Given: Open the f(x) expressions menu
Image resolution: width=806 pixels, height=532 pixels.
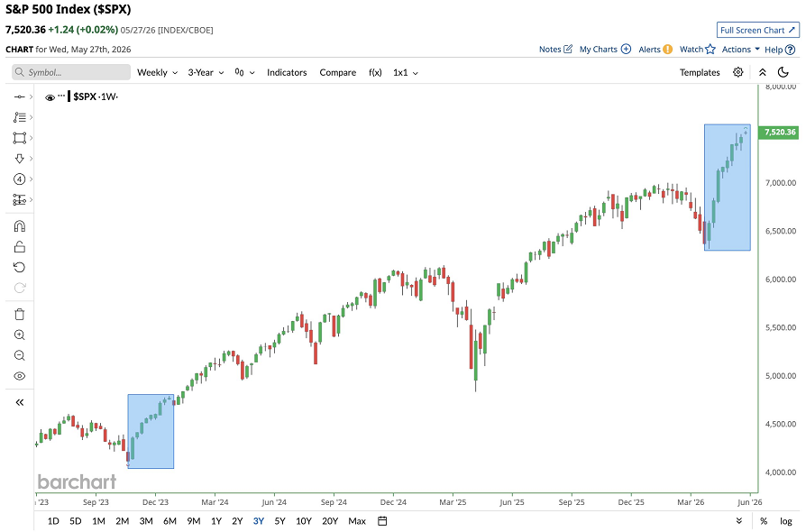Looking at the screenshot, I should (375, 72).
